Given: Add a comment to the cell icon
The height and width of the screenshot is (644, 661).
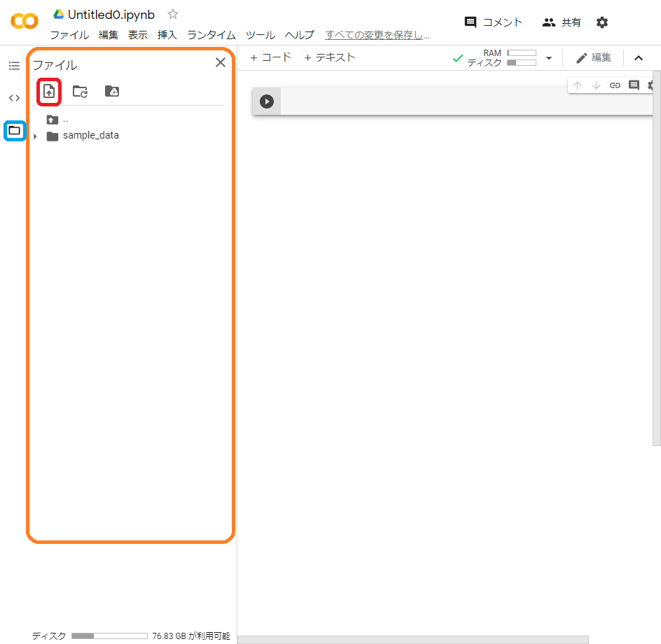Looking at the screenshot, I should tap(634, 85).
